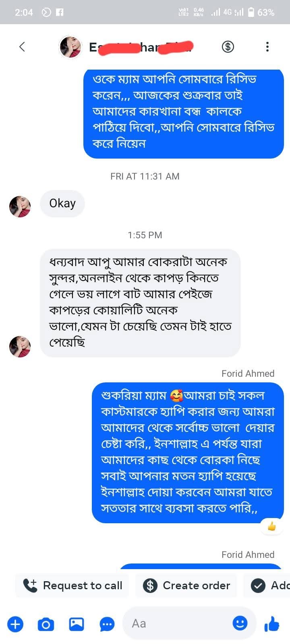The image size is (290, 644).
Task: Open the emoji picker smiley
Action: 240,623
